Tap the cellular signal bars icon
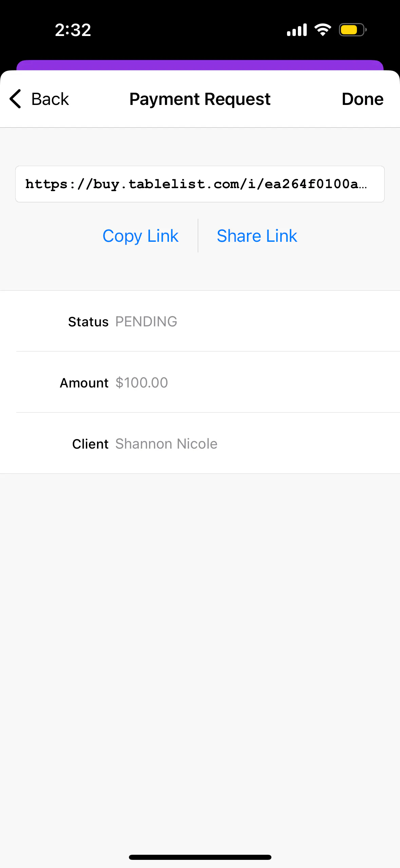Screen dimensions: 400x868 pos(297,30)
